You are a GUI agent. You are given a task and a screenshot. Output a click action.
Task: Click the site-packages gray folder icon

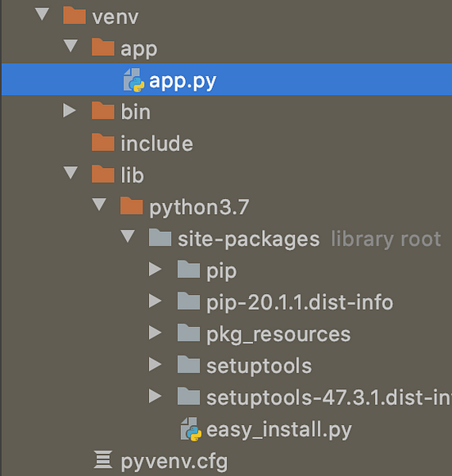(160, 238)
